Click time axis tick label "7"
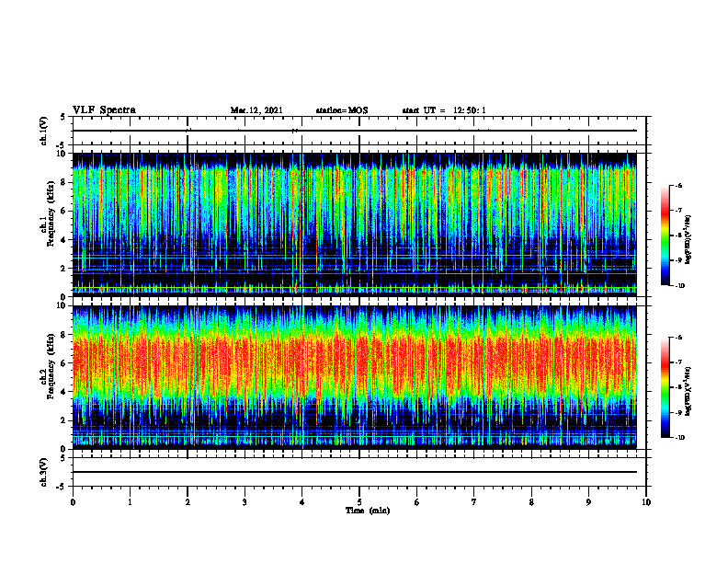Screen dimensions: 728x563 (x=474, y=502)
